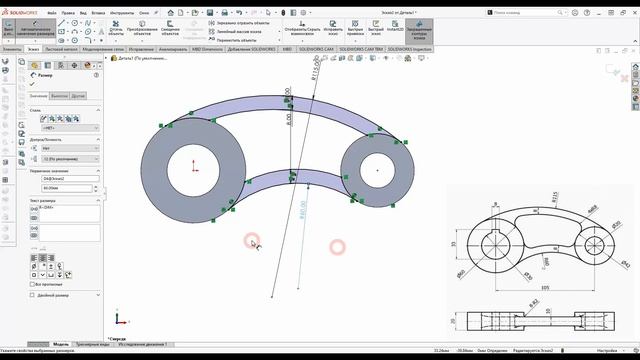
Task: Open the DisplayManager tab in the panel
Action: (x=87, y=65)
